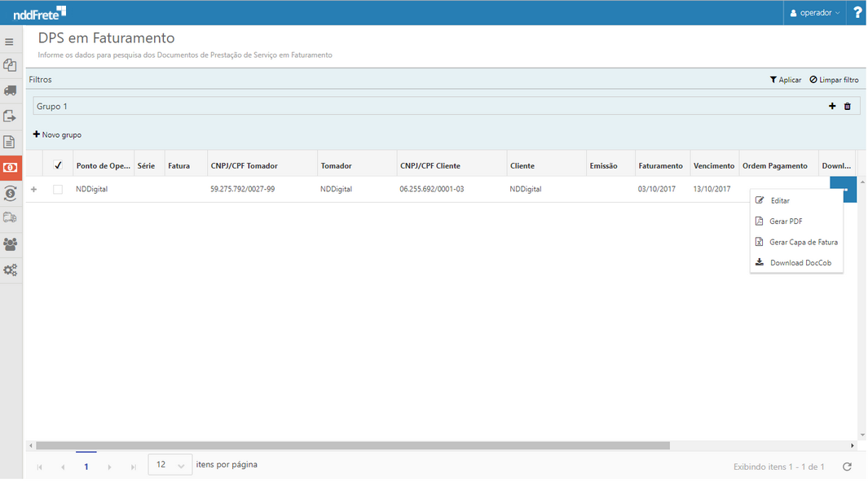868x482 pixels.
Task: Click the horizontal scrollbar under the table
Action: coord(352,445)
